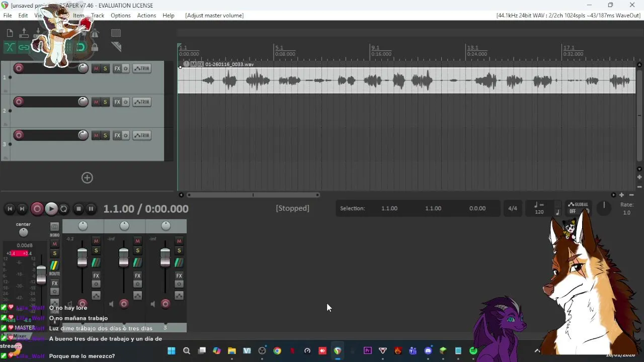The image size is (644, 362).
Task: Open Windows Start menu
Action: (x=172, y=351)
